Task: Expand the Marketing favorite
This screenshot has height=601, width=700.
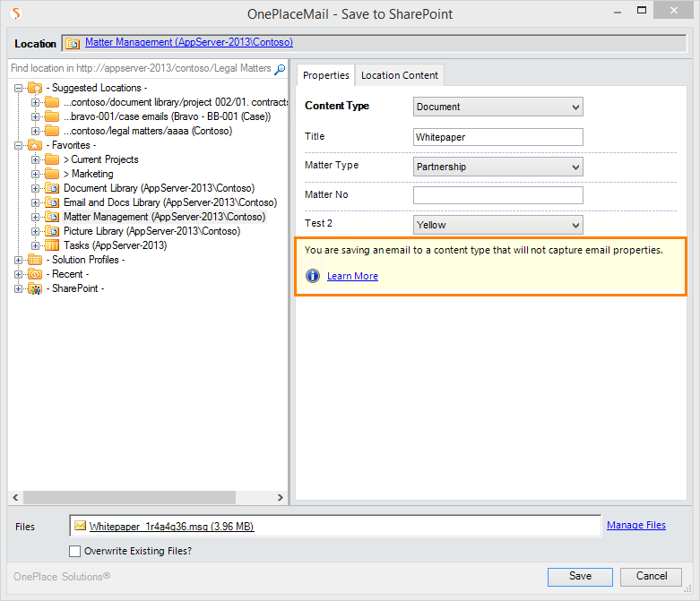Action: [35, 174]
